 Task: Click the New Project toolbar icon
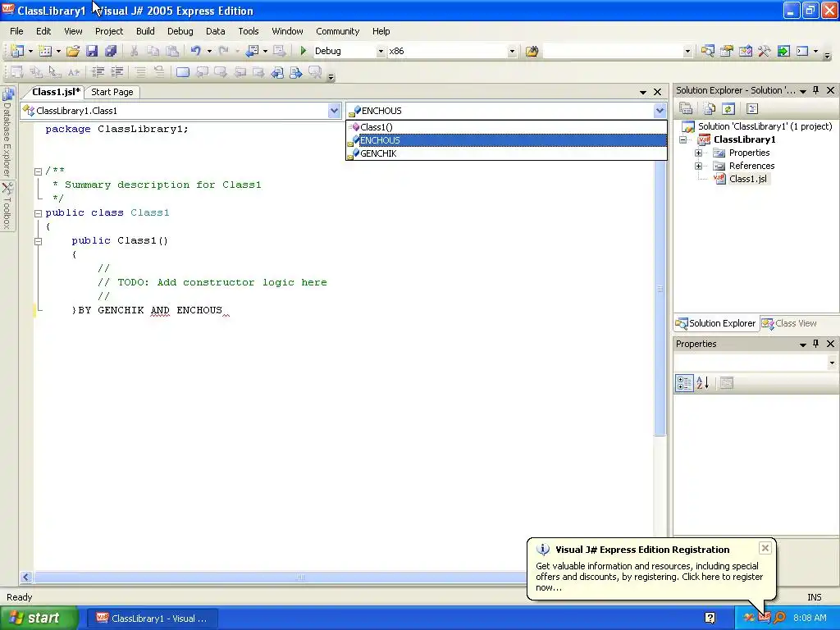(x=17, y=51)
